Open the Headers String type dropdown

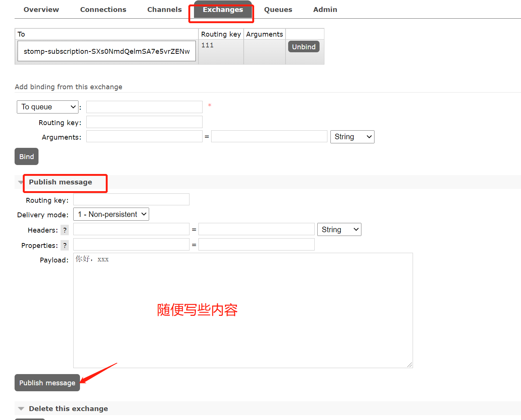tap(339, 229)
